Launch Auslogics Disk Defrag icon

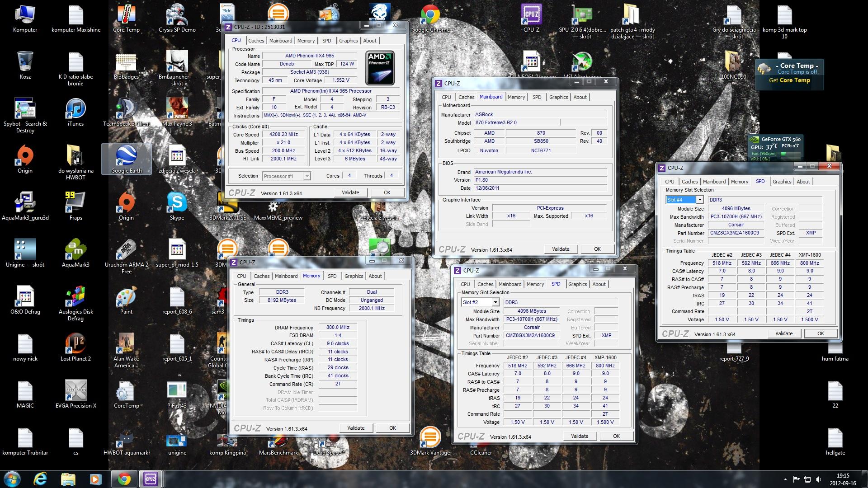click(75, 304)
